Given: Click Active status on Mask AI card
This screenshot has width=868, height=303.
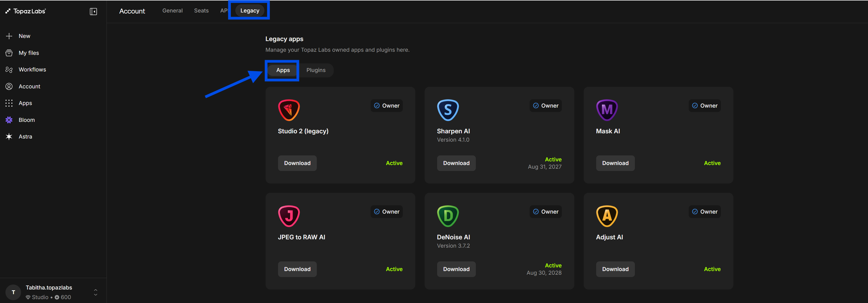Looking at the screenshot, I should pos(712,163).
